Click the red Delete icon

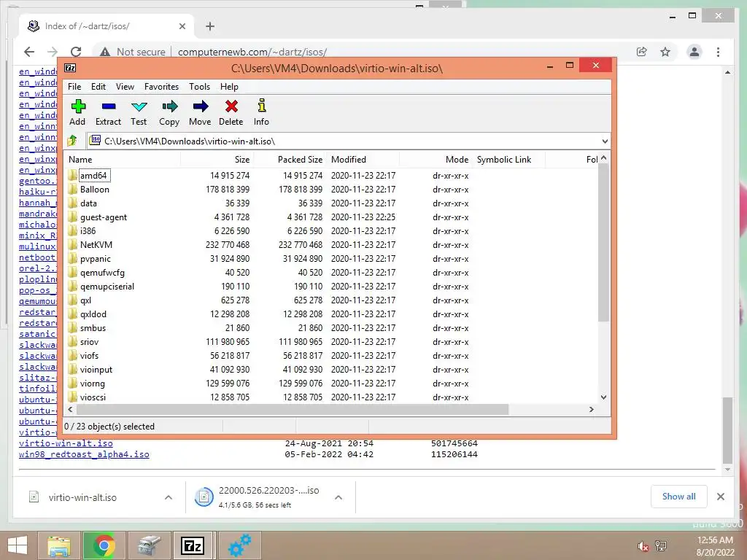[231, 106]
